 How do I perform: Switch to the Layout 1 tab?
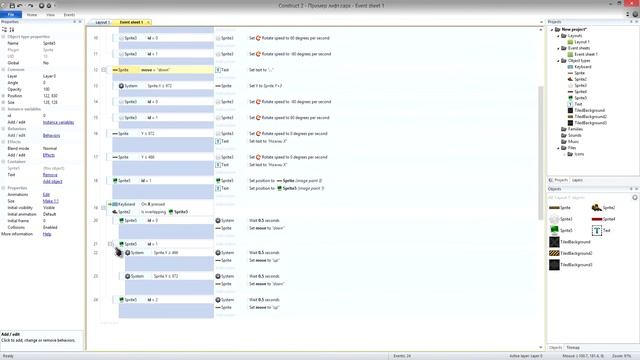click(102, 22)
